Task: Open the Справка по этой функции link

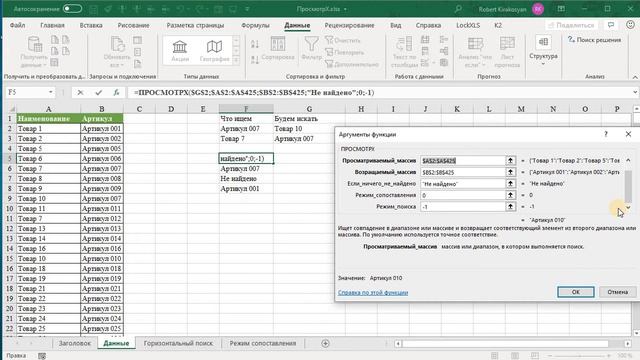Action: (373, 293)
